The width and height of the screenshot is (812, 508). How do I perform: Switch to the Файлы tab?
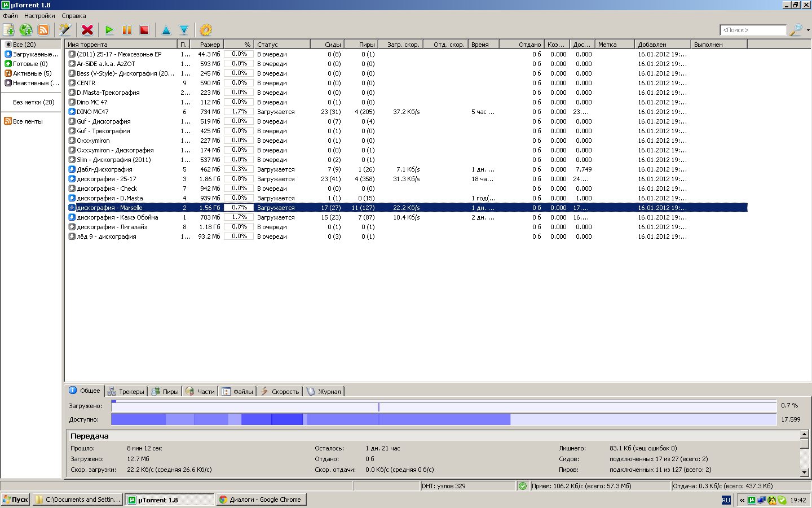(x=237, y=391)
